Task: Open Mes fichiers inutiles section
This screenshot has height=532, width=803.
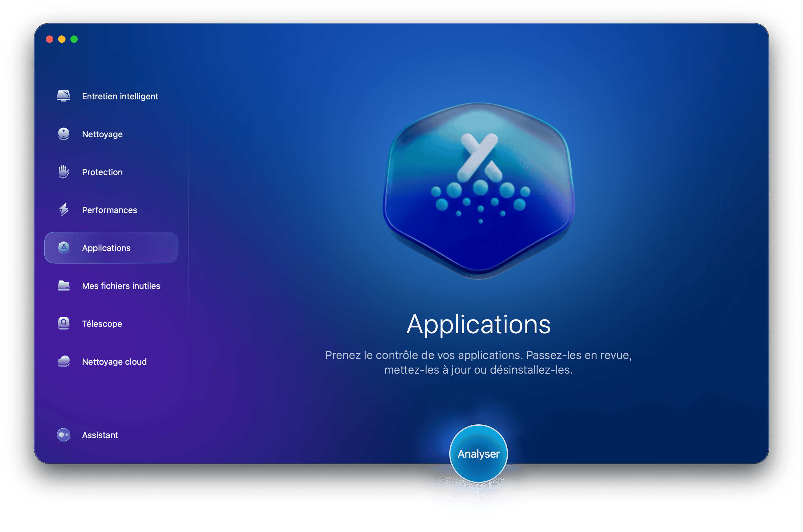Action: tap(121, 286)
